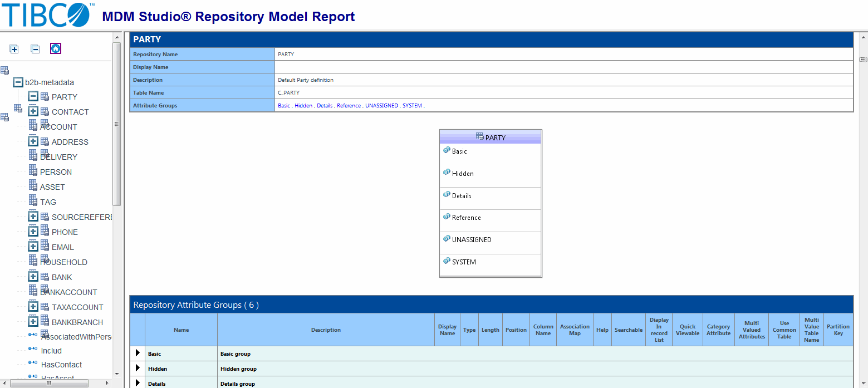Collapse the b2b-metadata tree node
This screenshot has height=388, width=868.
(x=18, y=82)
